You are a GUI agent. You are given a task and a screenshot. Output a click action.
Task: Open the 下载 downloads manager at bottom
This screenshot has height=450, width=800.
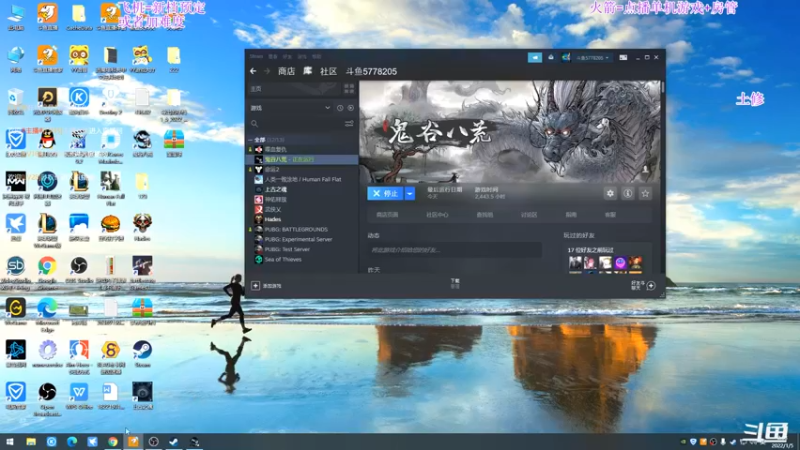coord(455,283)
